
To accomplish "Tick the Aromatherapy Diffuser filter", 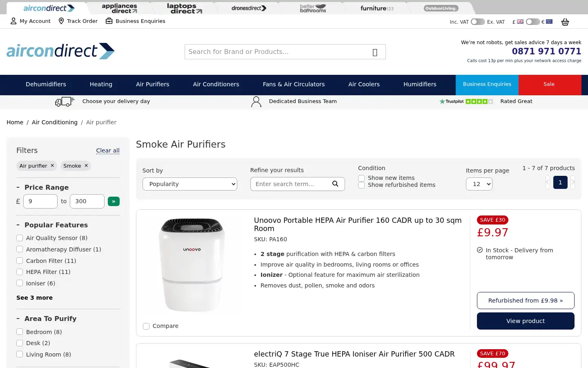I will click(20, 249).
